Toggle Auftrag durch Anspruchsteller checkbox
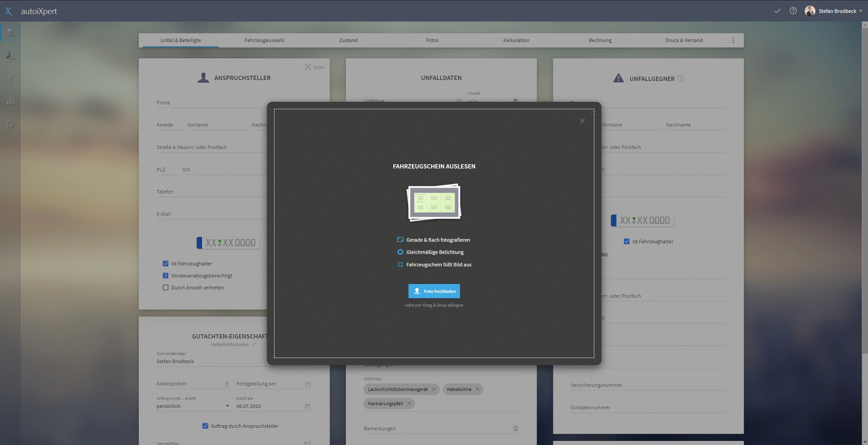The image size is (868, 445). point(205,426)
